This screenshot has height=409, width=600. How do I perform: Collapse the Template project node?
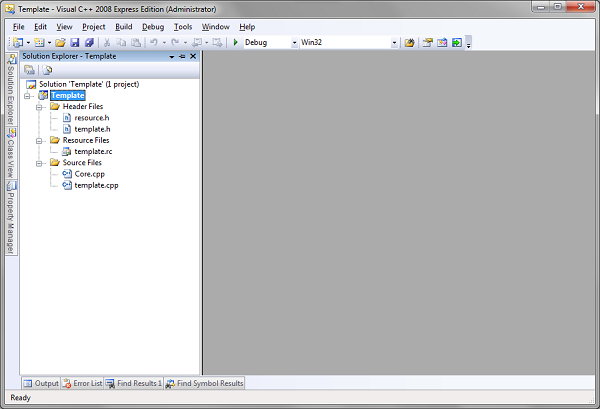pyautogui.click(x=27, y=96)
